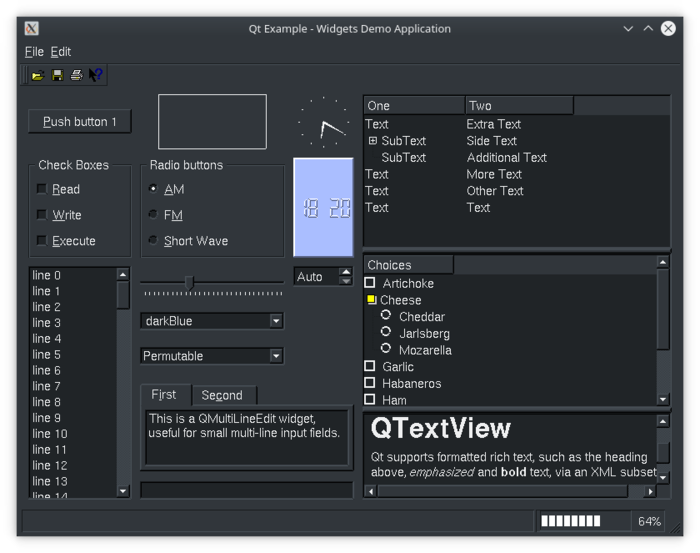This screenshot has height=553, width=700.
Task: Click the Choices column header
Action: point(409,265)
